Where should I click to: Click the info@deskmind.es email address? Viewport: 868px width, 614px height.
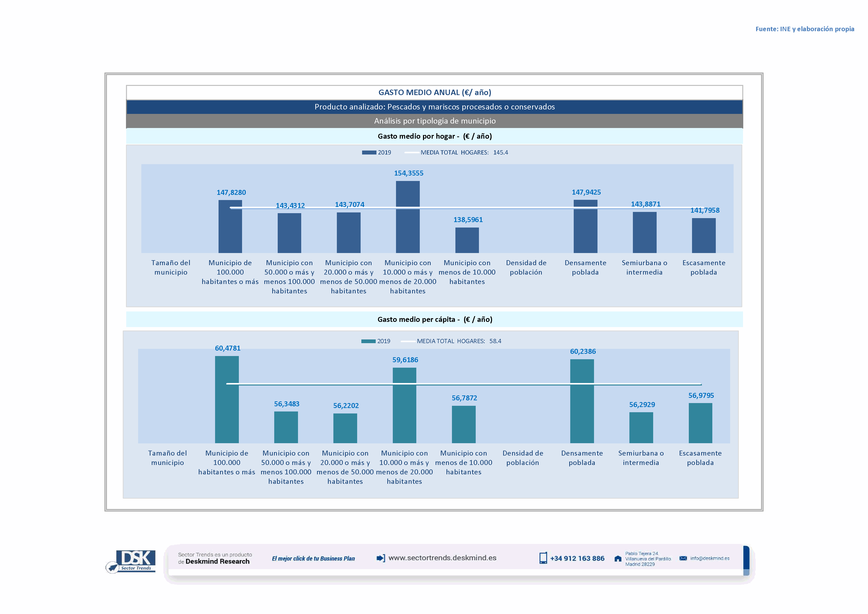tap(710, 558)
